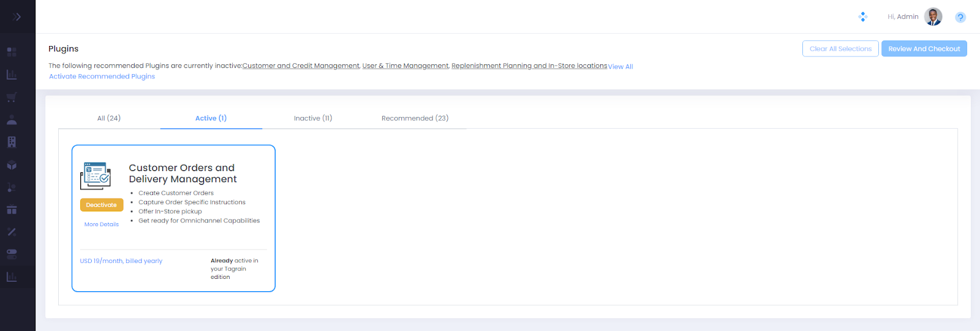Open Customer and Credit Management link

click(301, 66)
